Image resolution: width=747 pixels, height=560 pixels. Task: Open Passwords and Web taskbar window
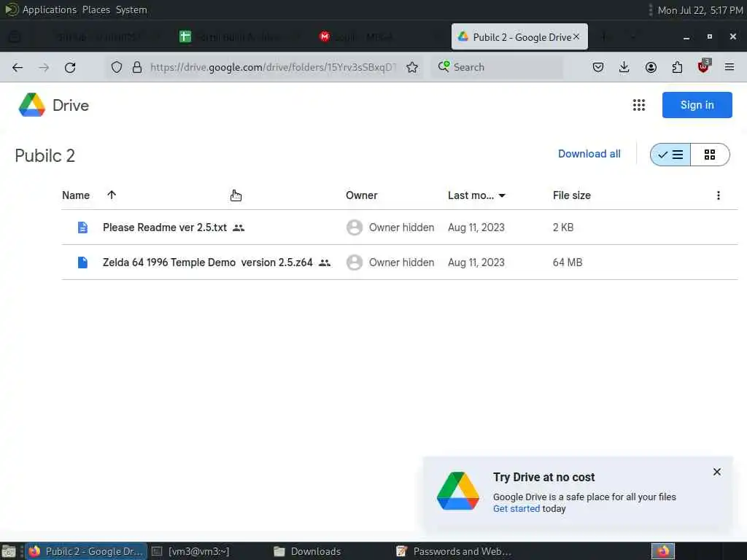point(454,551)
